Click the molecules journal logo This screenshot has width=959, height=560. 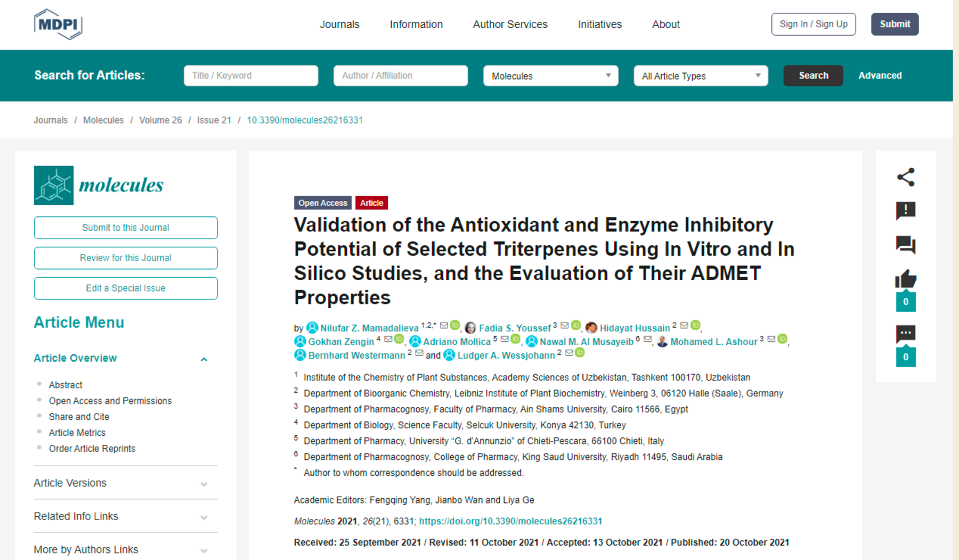coord(99,185)
